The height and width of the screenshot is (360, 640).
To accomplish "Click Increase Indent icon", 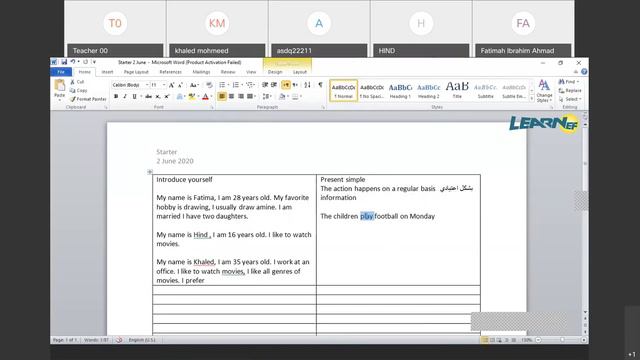I will pos(273,85).
